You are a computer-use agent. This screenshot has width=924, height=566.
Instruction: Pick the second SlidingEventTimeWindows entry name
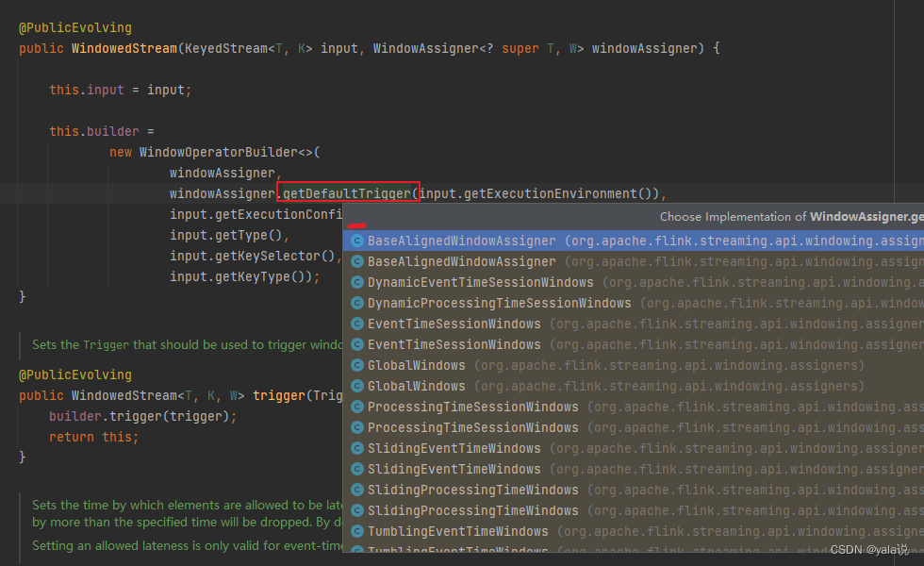(x=454, y=470)
